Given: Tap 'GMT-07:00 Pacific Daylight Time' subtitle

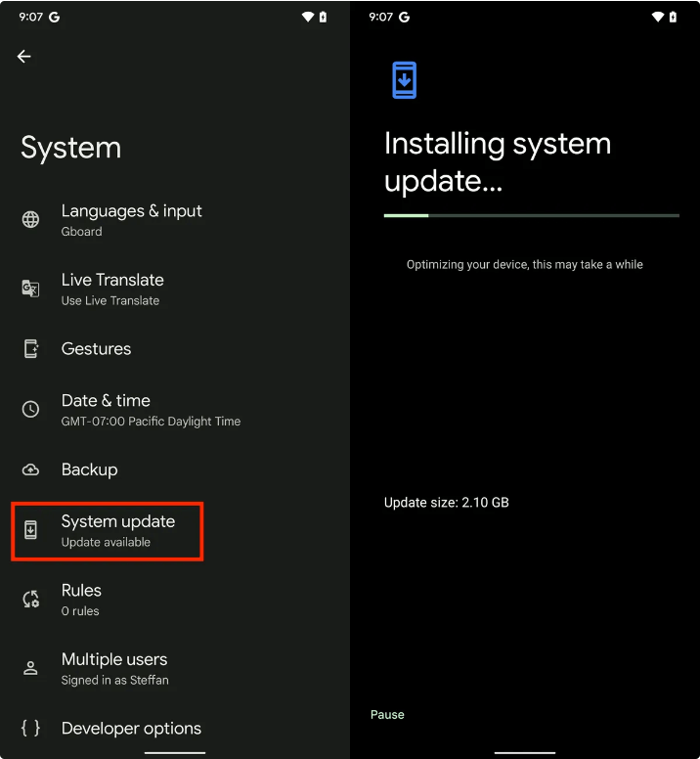Looking at the screenshot, I should (151, 422).
